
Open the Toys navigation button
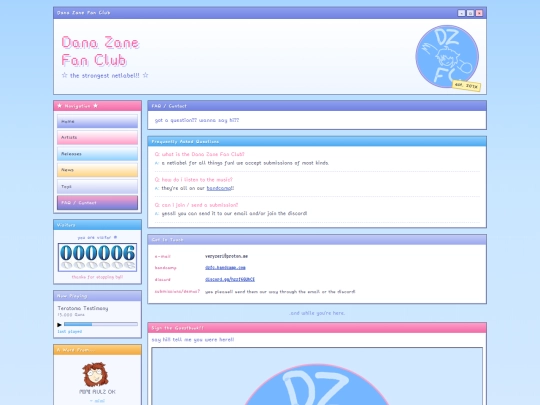click(97, 187)
